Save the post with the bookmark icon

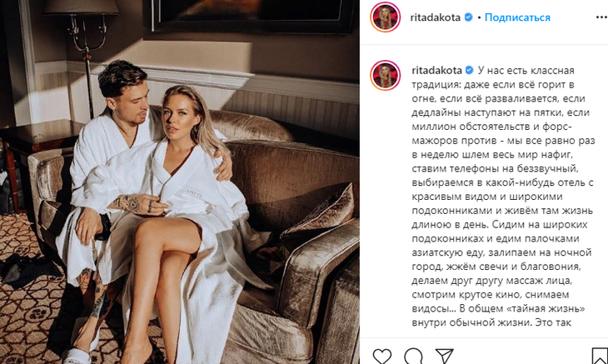coord(600,356)
